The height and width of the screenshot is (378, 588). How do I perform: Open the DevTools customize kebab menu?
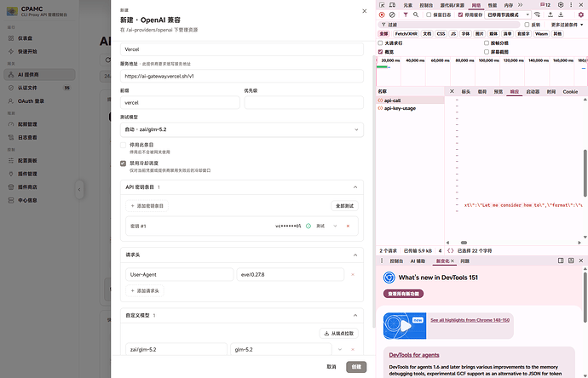tap(571, 5)
